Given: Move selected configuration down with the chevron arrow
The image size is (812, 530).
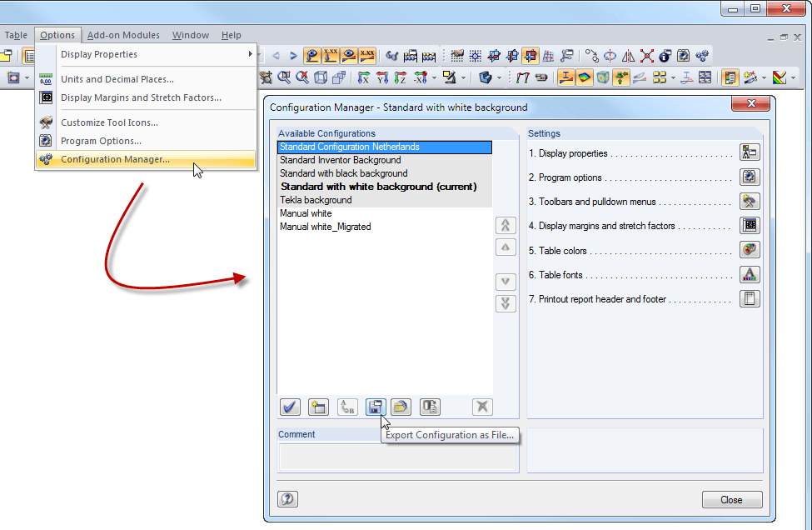Looking at the screenshot, I should click(506, 281).
